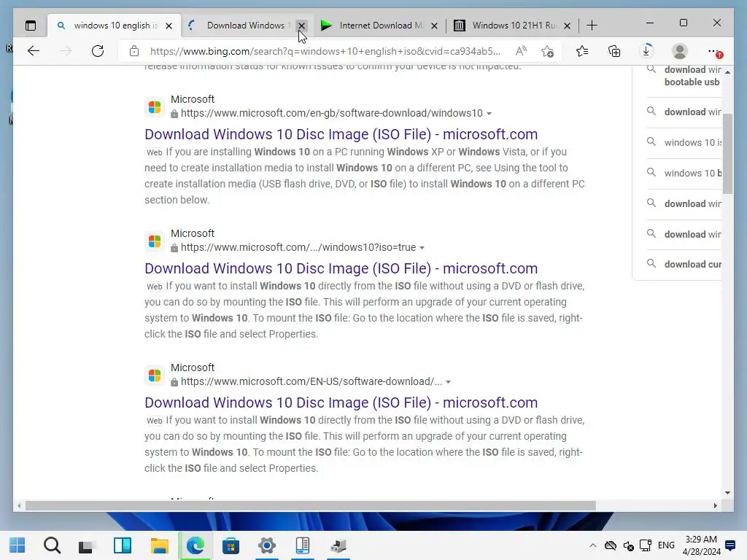Click the horizontal page scrollbar thumb

(311, 506)
